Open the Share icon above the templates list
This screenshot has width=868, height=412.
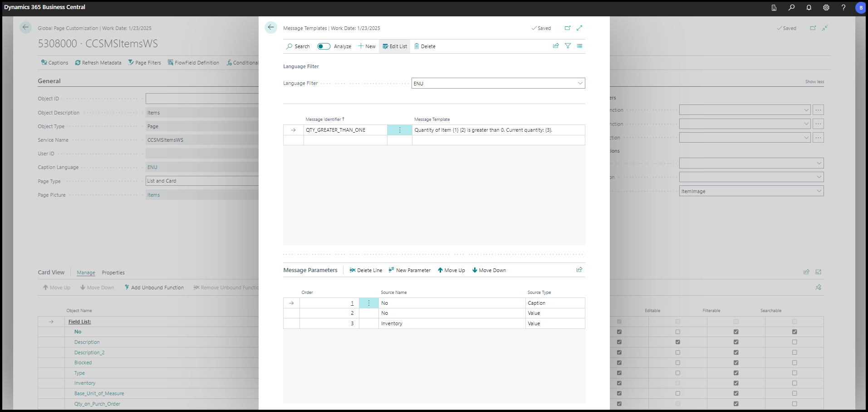click(556, 45)
